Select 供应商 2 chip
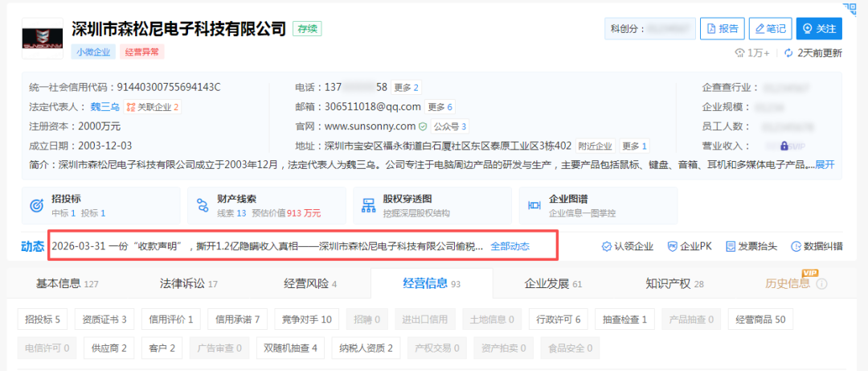 point(109,348)
